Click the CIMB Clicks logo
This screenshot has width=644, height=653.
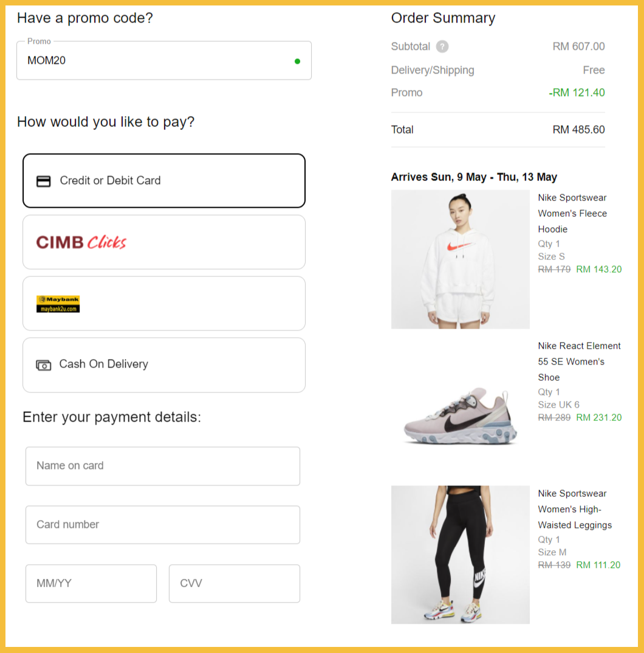point(81,242)
